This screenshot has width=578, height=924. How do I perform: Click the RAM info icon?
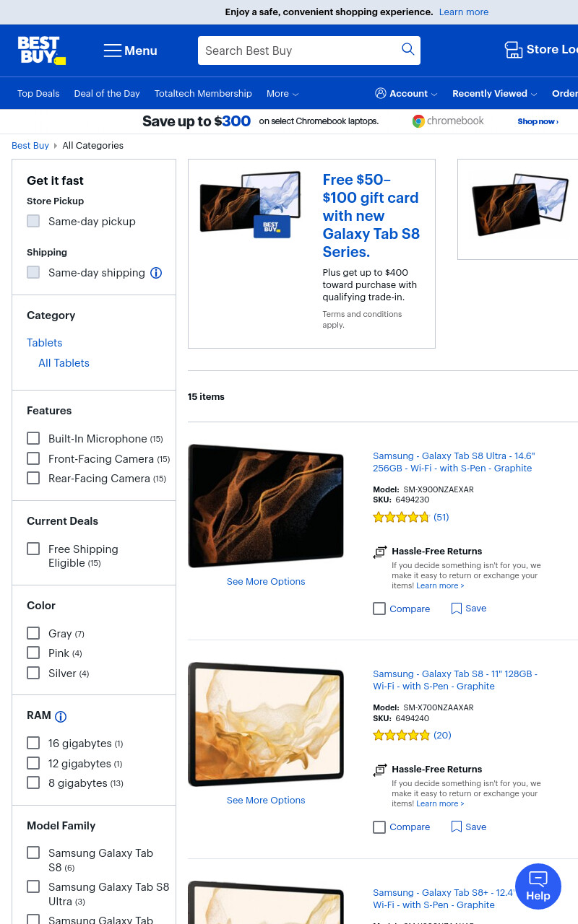(x=61, y=717)
